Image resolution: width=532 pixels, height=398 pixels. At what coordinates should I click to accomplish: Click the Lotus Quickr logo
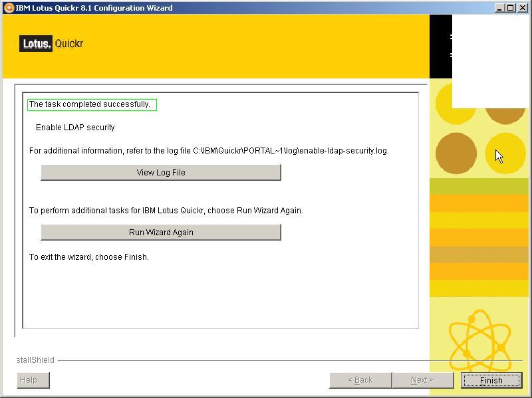tap(51, 43)
